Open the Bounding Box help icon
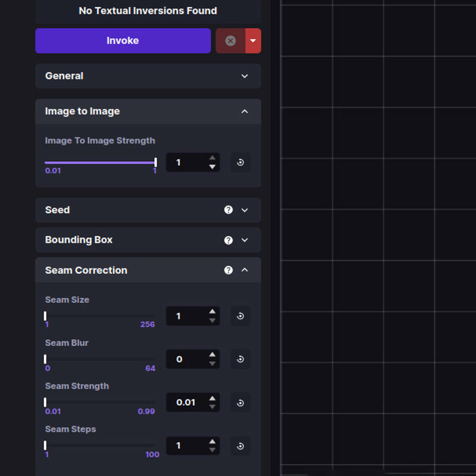This screenshot has height=476, width=476. (228, 240)
